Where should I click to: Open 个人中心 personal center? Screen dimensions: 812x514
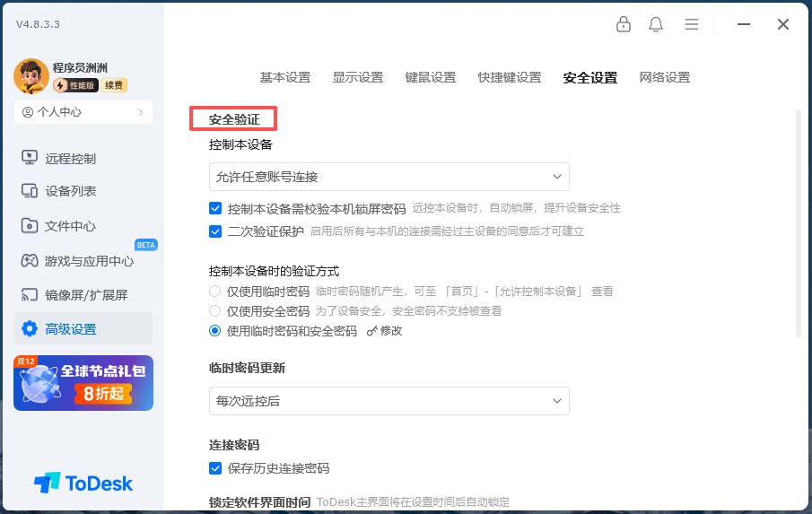(x=83, y=112)
